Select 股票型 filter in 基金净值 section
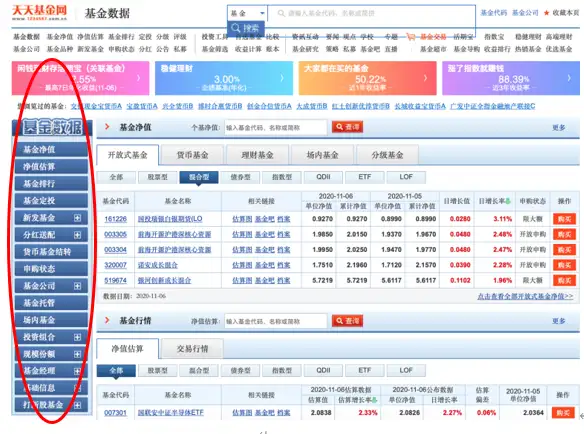This screenshot has height=434, width=584. [x=158, y=177]
